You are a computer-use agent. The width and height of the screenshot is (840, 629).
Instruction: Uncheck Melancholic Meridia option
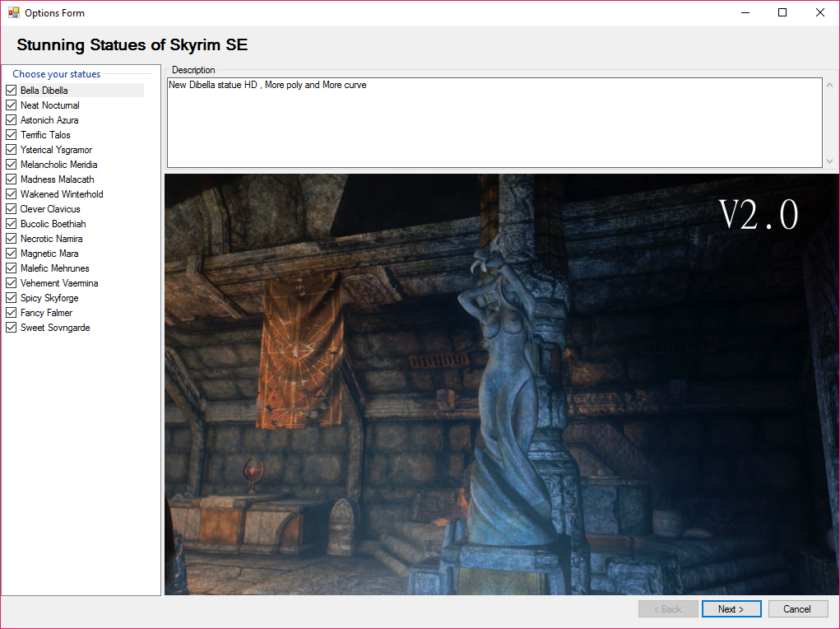click(12, 165)
